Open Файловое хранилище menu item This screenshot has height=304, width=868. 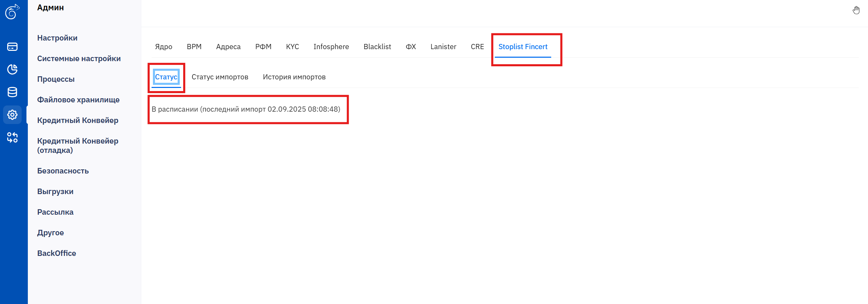click(78, 100)
